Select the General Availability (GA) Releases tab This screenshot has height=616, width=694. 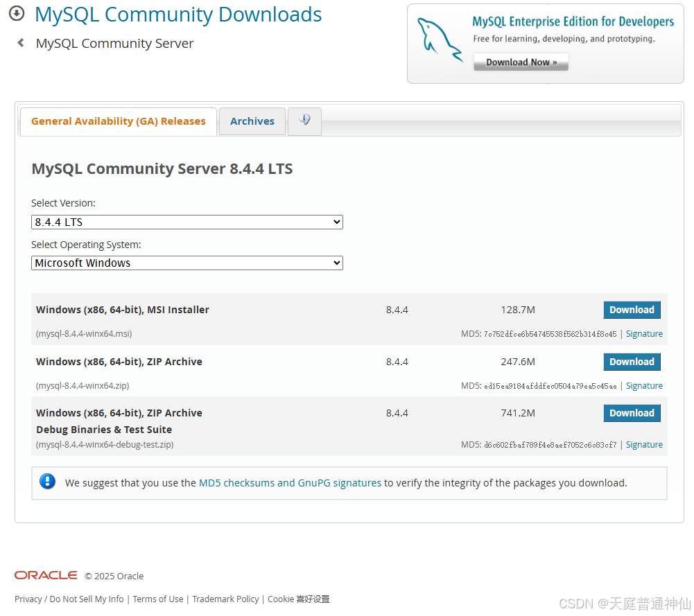point(118,121)
